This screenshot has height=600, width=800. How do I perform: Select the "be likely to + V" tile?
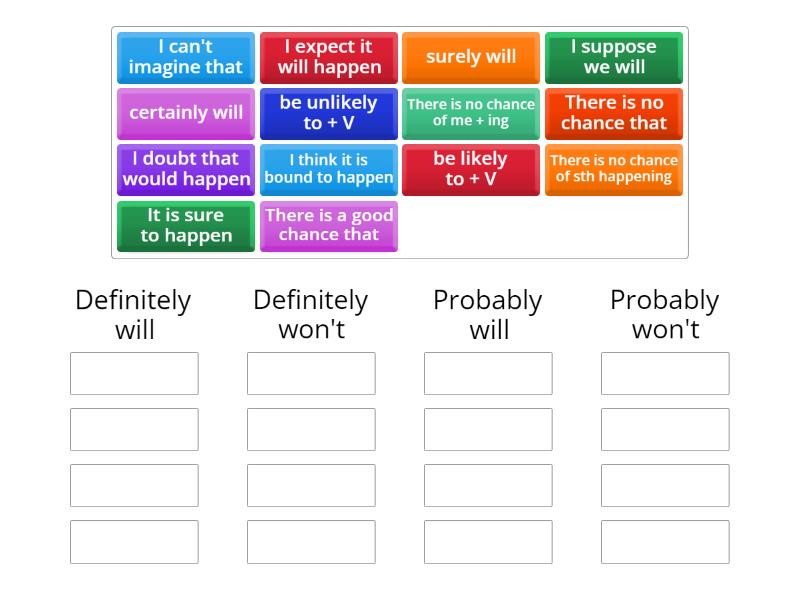tap(471, 169)
